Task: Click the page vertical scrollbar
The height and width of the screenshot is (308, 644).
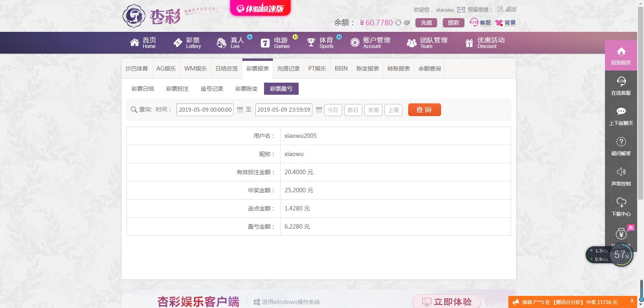Action: [x=640, y=121]
